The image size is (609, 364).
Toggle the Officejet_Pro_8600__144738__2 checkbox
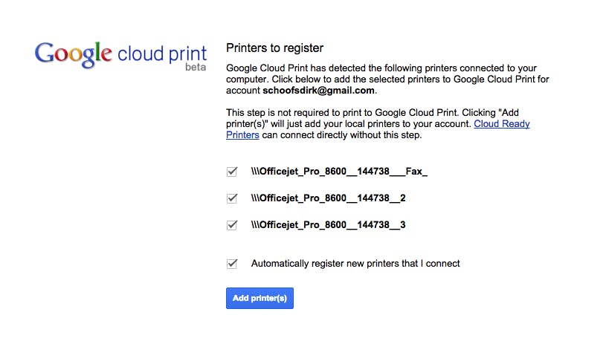pos(232,198)
